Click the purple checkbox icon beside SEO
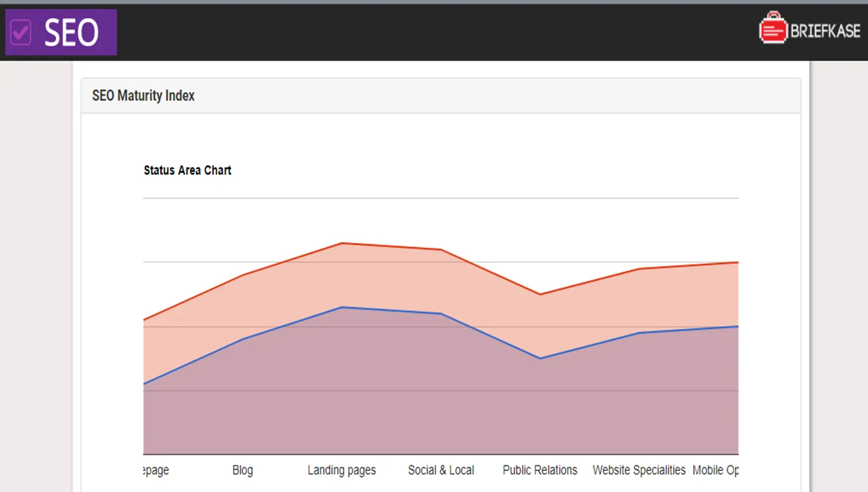Image resolution: width=868 pixels, height=492 pixels. point(22,33)
